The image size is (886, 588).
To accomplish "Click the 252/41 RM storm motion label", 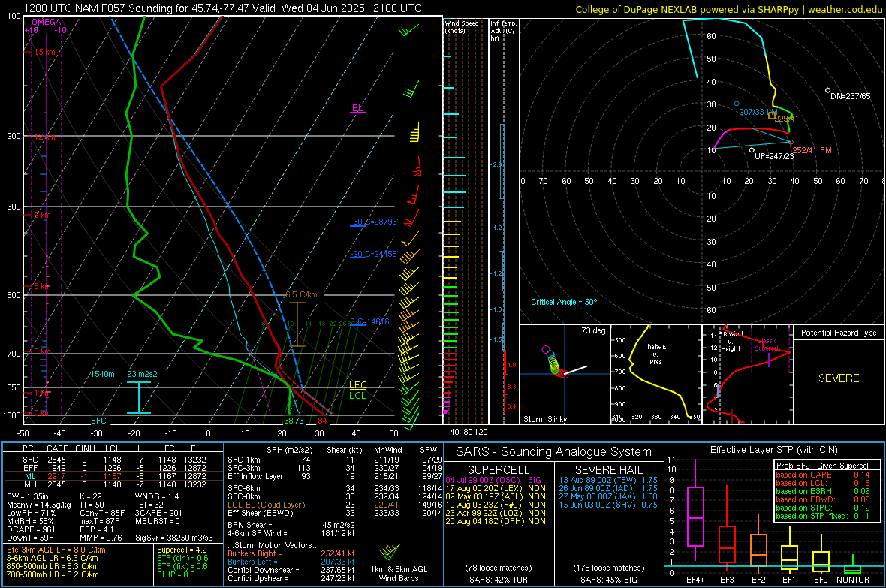I will click(812, 150).
